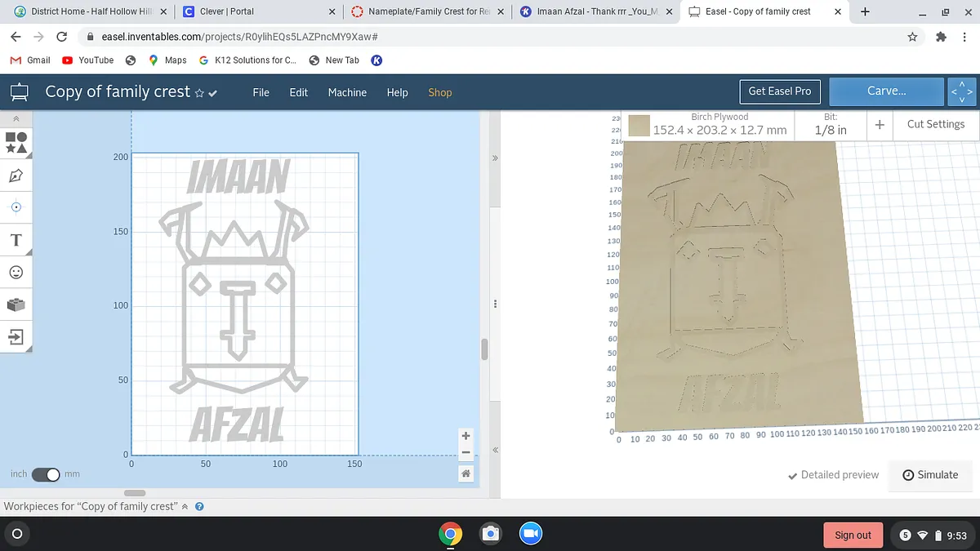Click the Birch Plywood material swatch
The image size is (980, 551).
(x=639, y=125)
